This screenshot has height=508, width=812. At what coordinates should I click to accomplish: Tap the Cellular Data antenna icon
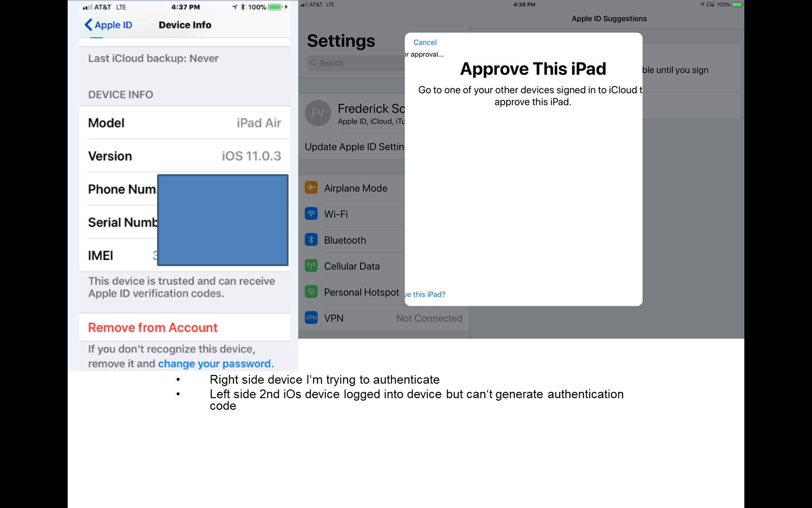pos(311,266)
